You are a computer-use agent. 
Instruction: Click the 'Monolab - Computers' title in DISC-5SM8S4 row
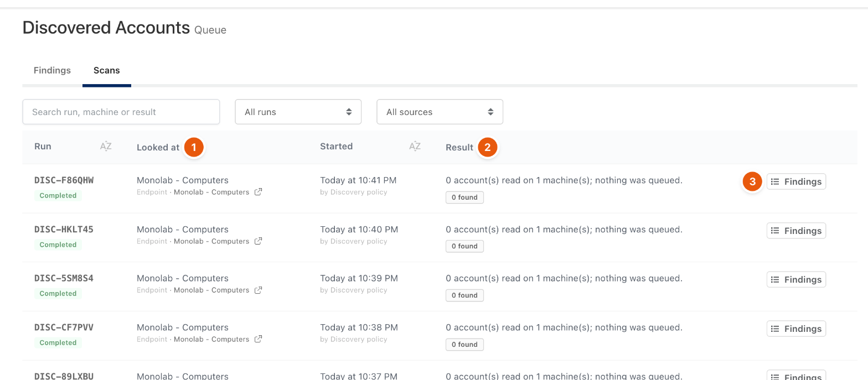[183, 278]
